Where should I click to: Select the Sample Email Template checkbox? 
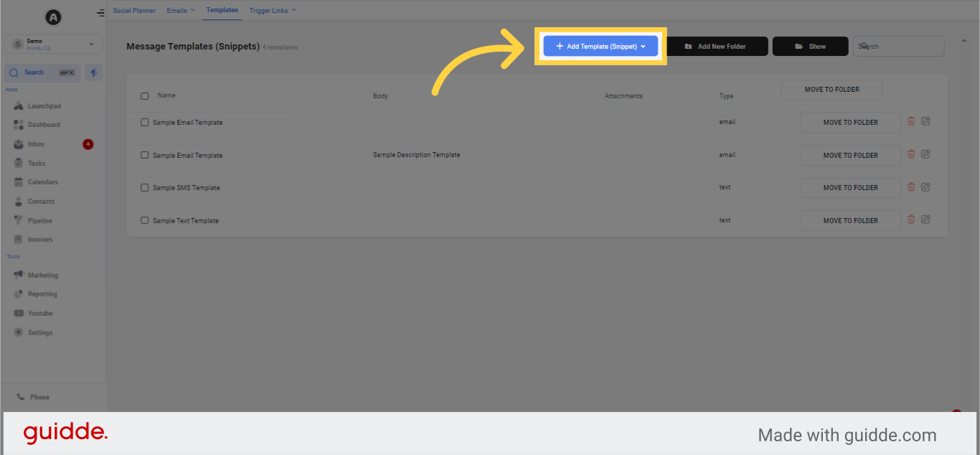coord(144,122)
